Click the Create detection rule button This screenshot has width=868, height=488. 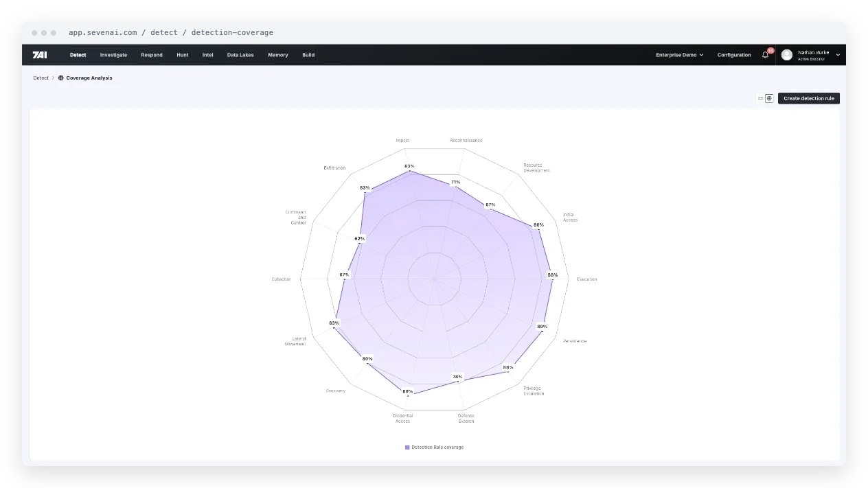pyautogui.click(x=809, y=99)
